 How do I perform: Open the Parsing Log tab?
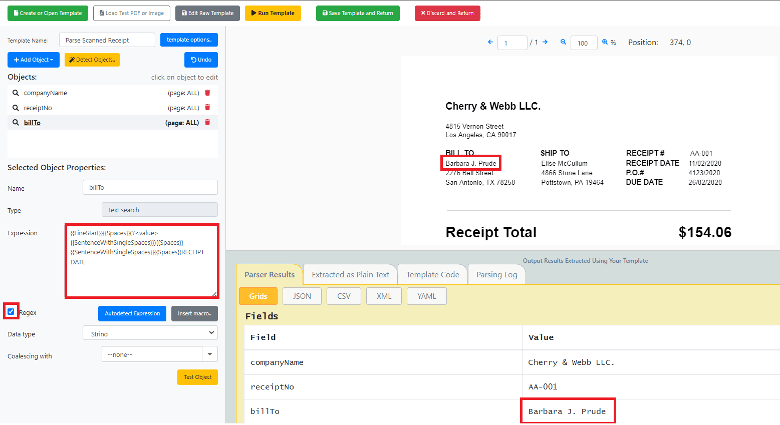[x=495, y=274]
